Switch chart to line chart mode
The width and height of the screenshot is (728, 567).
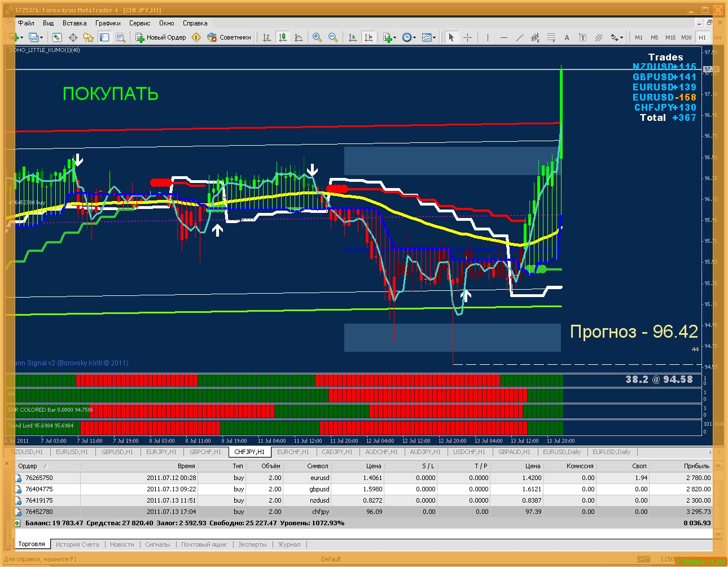pyautogui.click(x=299, y=37)
